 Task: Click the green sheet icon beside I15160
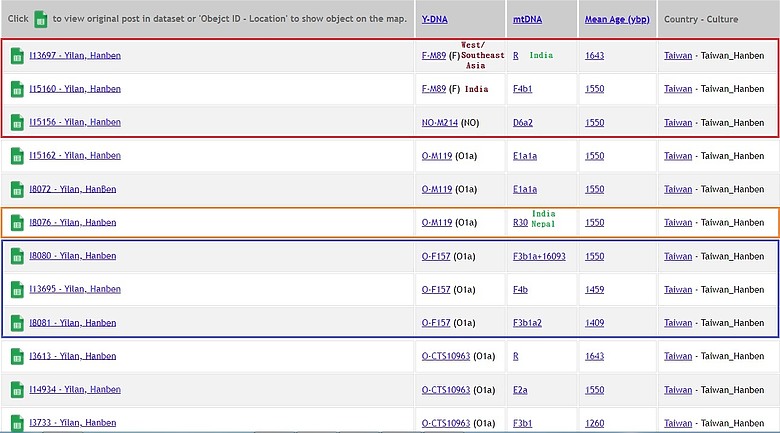click(17, 89)
